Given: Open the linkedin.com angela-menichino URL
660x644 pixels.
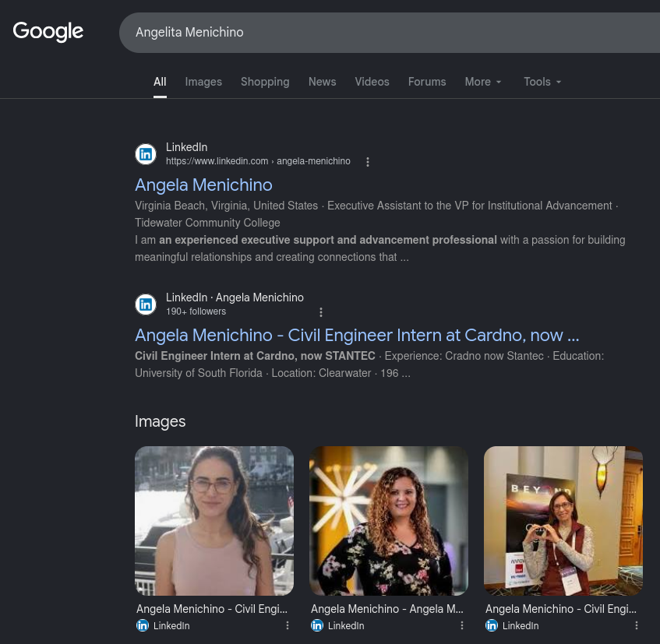Looking at the screenshot, I should tap(258, 161).
